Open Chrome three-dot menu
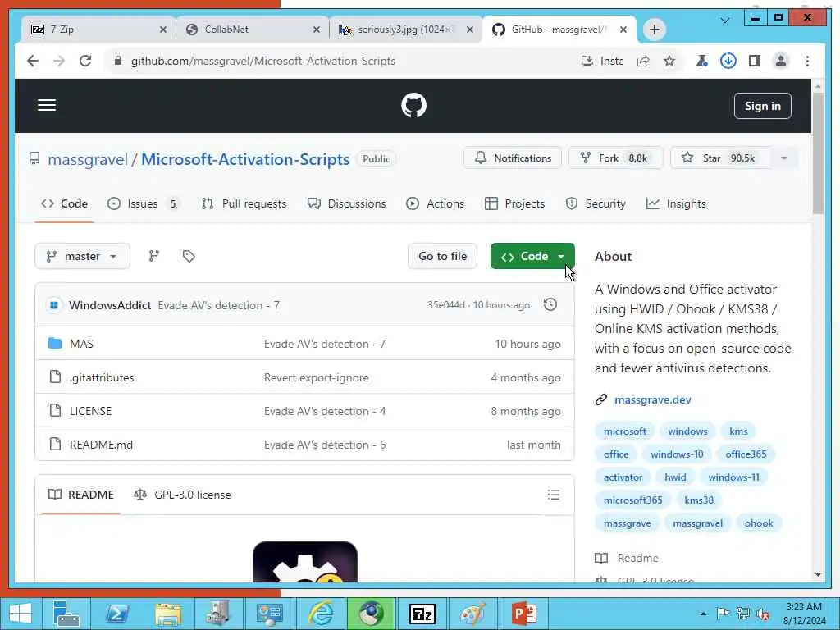 [x=807, y=61]
